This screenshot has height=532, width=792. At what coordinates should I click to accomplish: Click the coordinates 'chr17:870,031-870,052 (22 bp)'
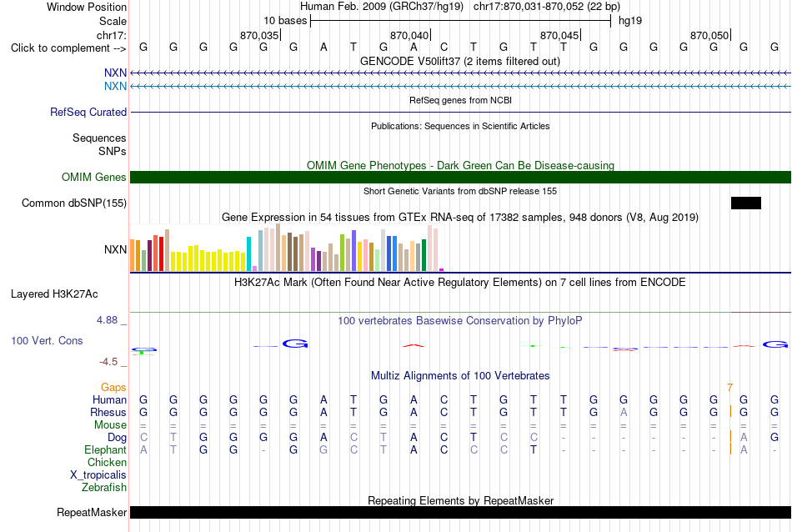pyautogui.click(x=547, y=7)
